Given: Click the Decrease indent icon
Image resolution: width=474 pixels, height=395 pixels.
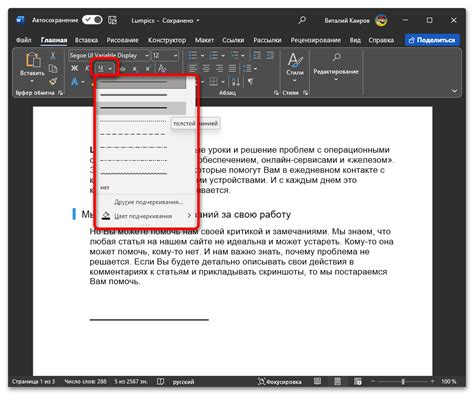Looking at the screenshot, I should point(257,55).
